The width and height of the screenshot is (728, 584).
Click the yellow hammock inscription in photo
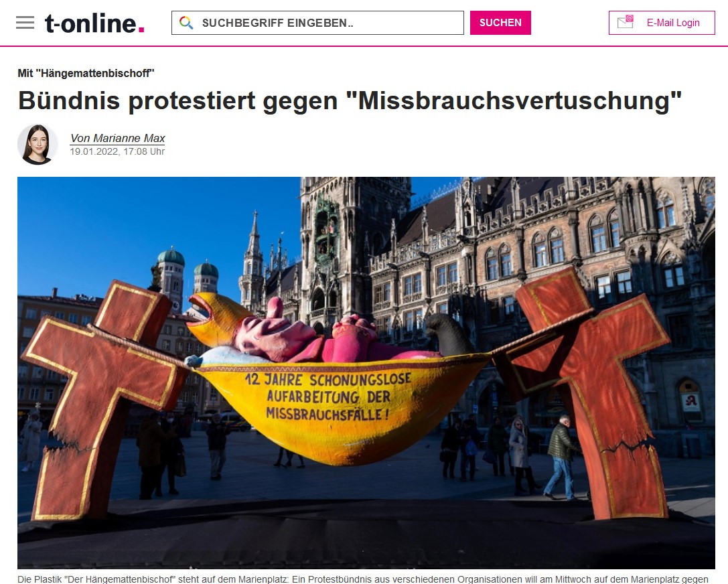click(327, 396)
